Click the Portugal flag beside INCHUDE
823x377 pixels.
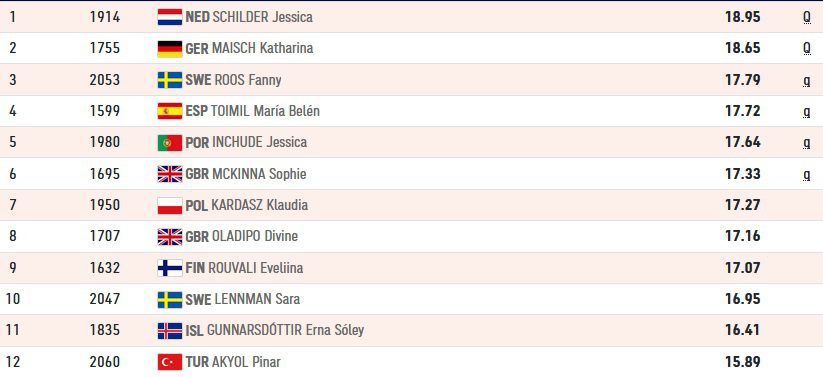(x=170, y=142)
